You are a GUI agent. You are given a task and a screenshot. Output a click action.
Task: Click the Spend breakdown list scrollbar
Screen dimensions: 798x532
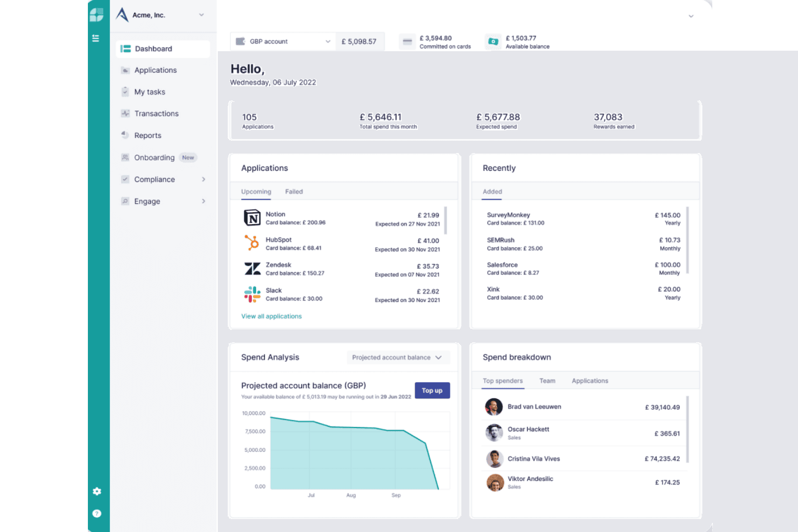coord(687,430)
